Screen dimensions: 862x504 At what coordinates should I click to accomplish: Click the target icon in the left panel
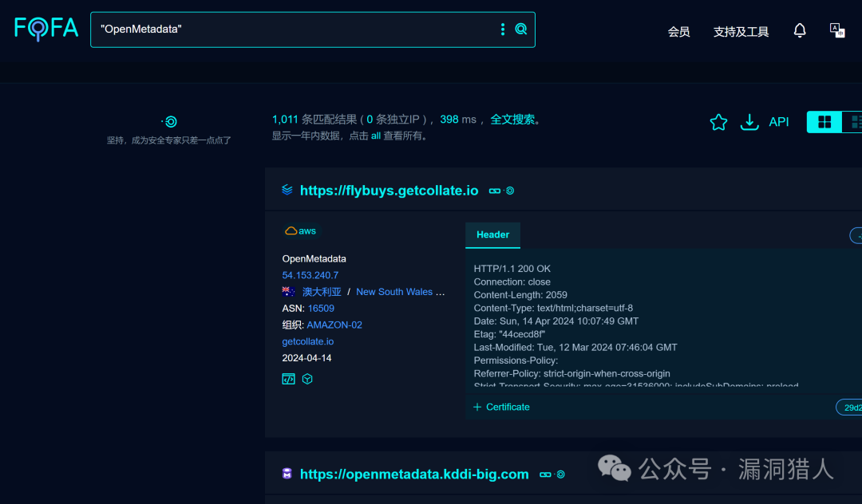pyautogui.click(x=170, y=121)
